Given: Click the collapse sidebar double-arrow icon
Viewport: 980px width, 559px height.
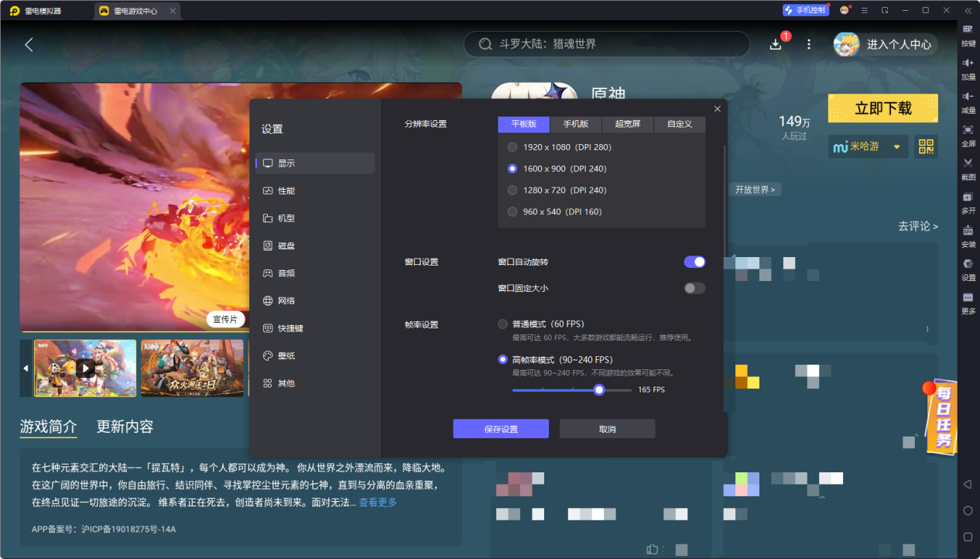Looking at the screenshot, I should click(968, 10).
